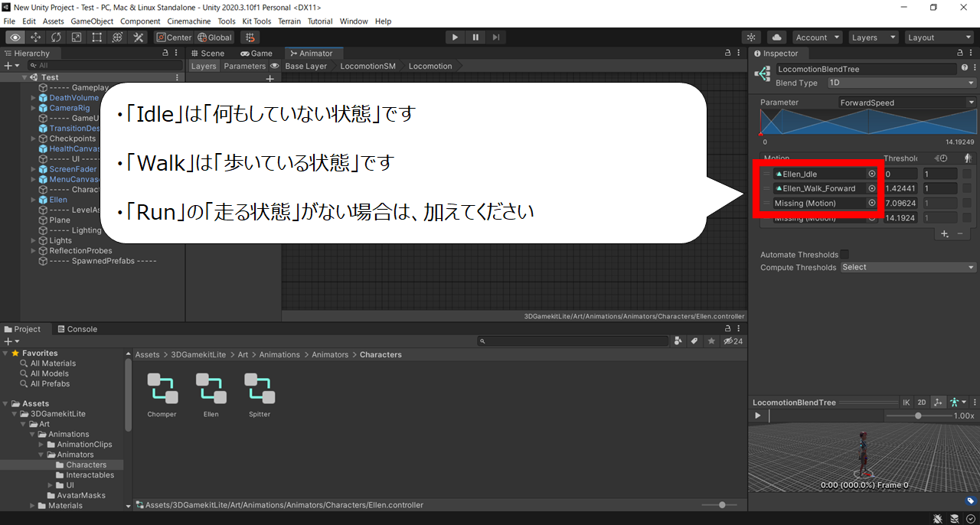The width and height of the screenshot is (980, 525).
Task: Add a motion with the plus button
Action: 945,233
